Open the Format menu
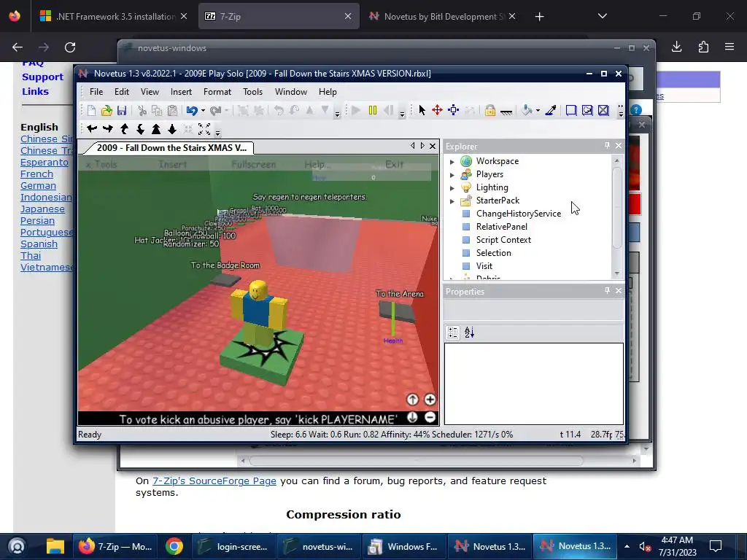The width and height of the screenshot is (747, 560). 217,91
